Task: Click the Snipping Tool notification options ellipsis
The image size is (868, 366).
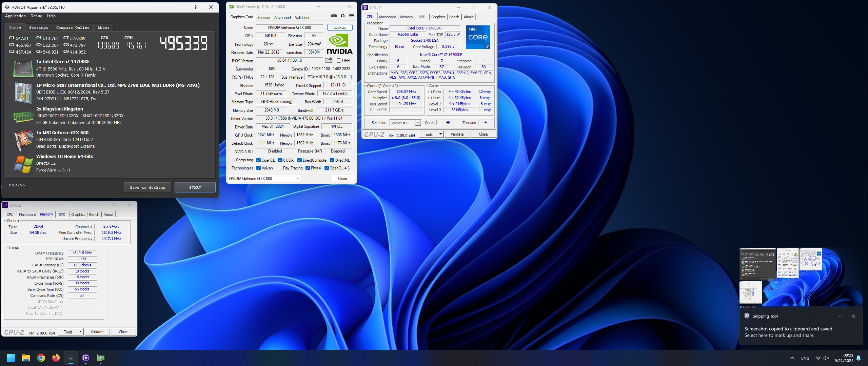Action: click(x=840, y=316)
